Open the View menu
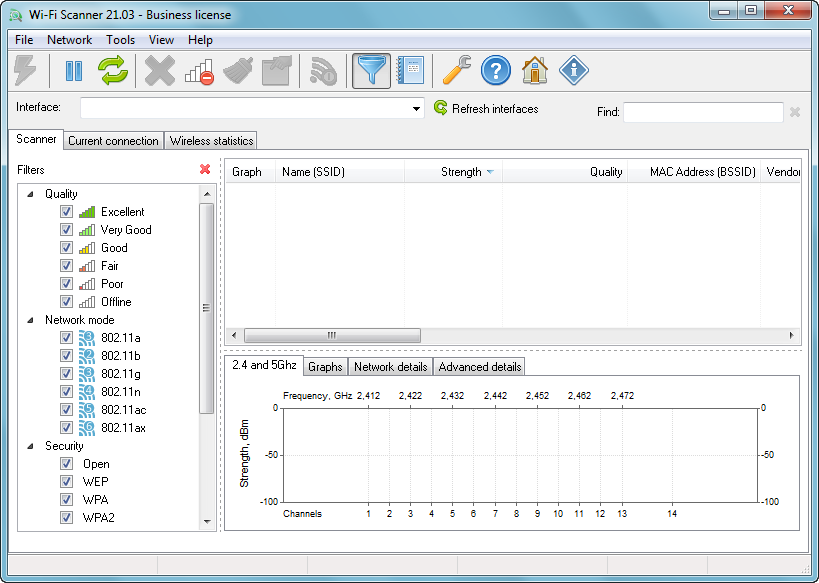The width and height of the screenshot is (819, 583). (161, 40)
